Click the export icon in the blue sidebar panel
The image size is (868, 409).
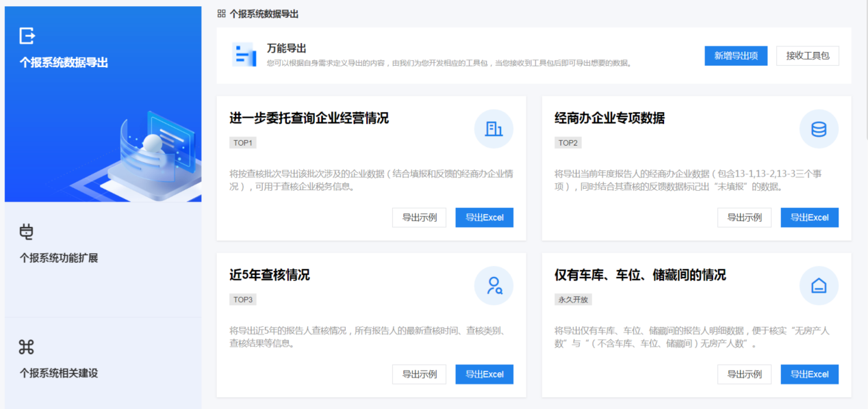27,36
